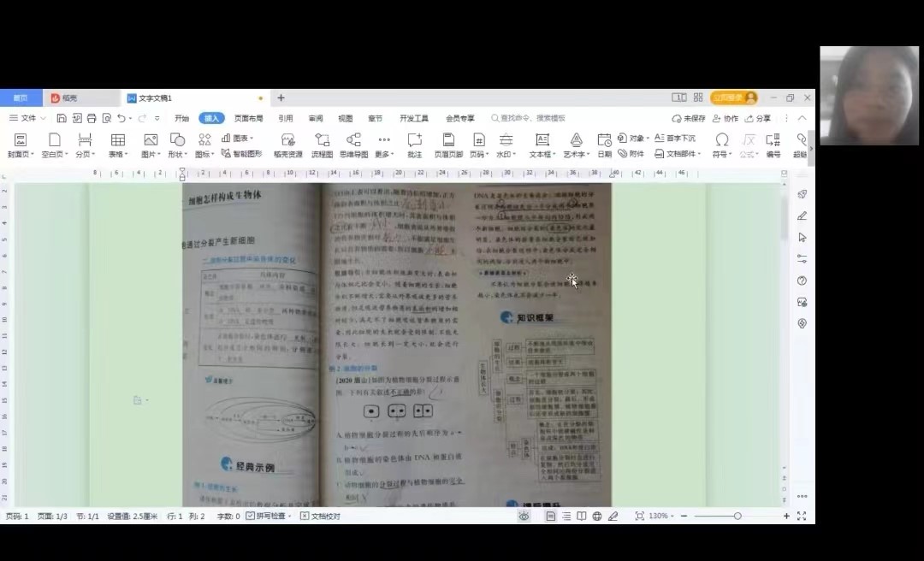Screen dimensions: 924x561
Task: Open the 艺术字 WordArt dropdown
Action: click(x=576, y=145)
